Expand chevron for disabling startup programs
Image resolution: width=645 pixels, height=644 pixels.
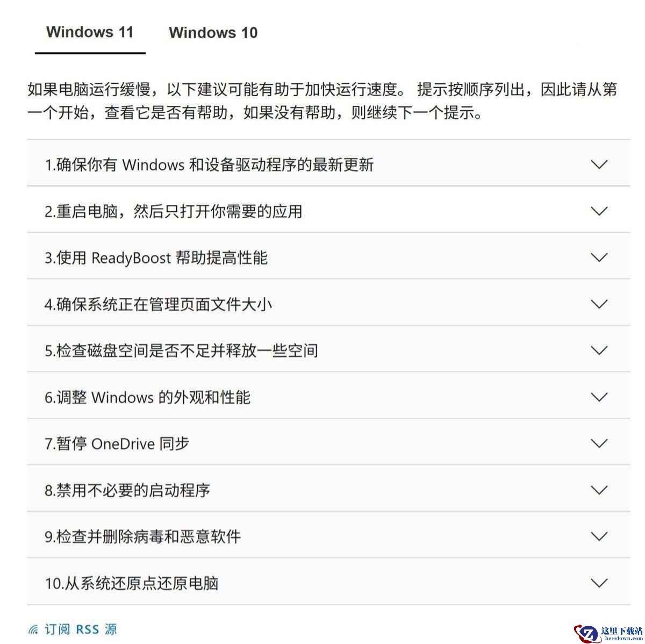599,490
